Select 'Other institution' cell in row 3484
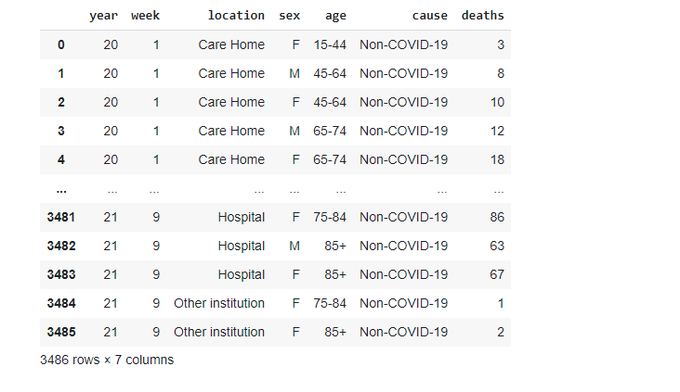The width and height of the screenshot is (680, 392). coord(219,303)
